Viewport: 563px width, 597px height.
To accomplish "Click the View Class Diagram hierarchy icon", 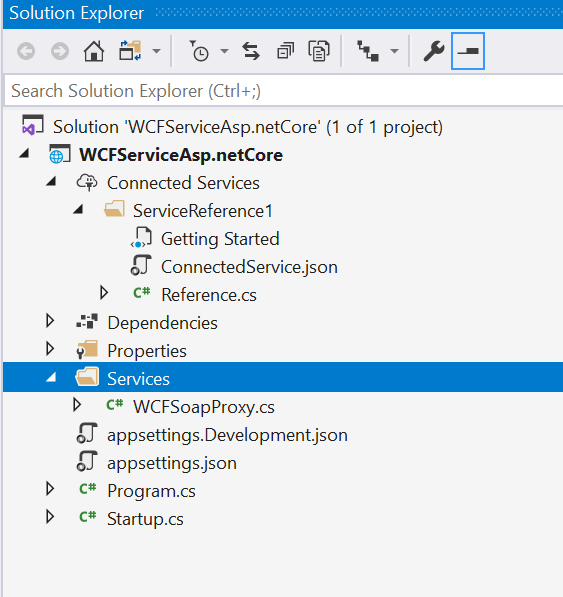I will (368, 51).
